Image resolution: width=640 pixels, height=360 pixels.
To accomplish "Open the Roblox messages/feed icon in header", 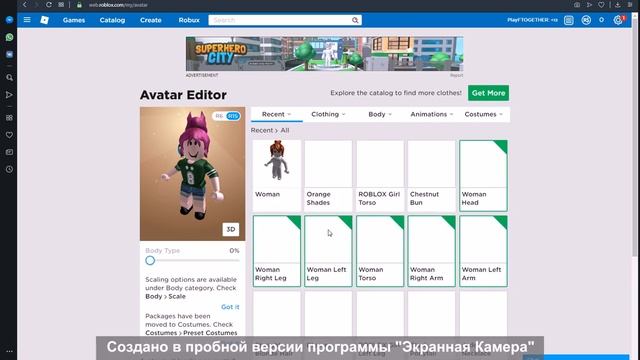I will coord(569,20).
